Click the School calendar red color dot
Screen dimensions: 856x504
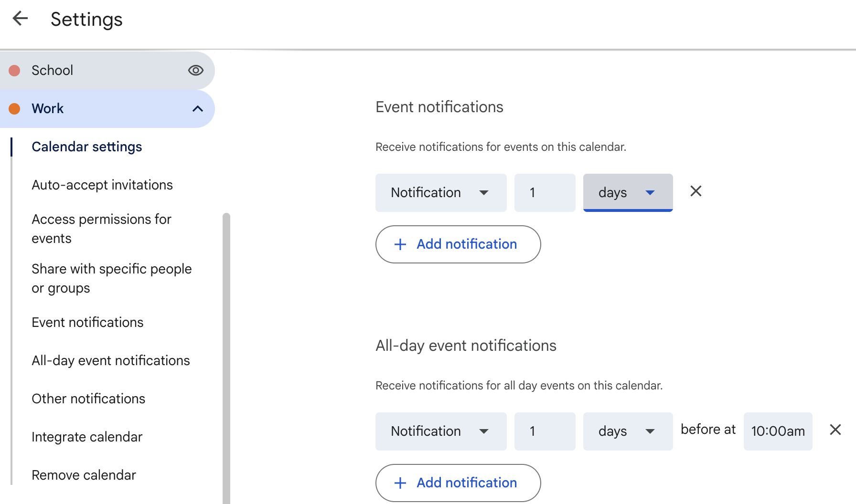click(x=15, y=71)
